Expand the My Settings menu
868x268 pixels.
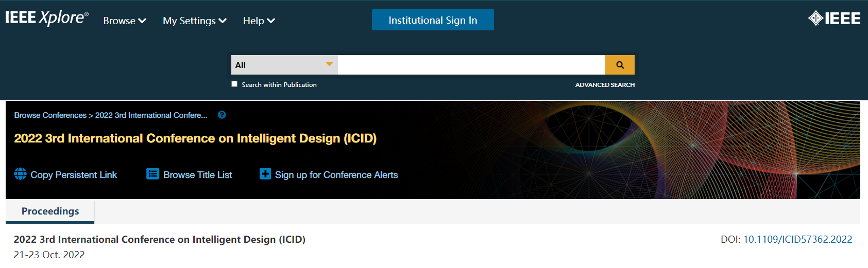coord(195,21)
